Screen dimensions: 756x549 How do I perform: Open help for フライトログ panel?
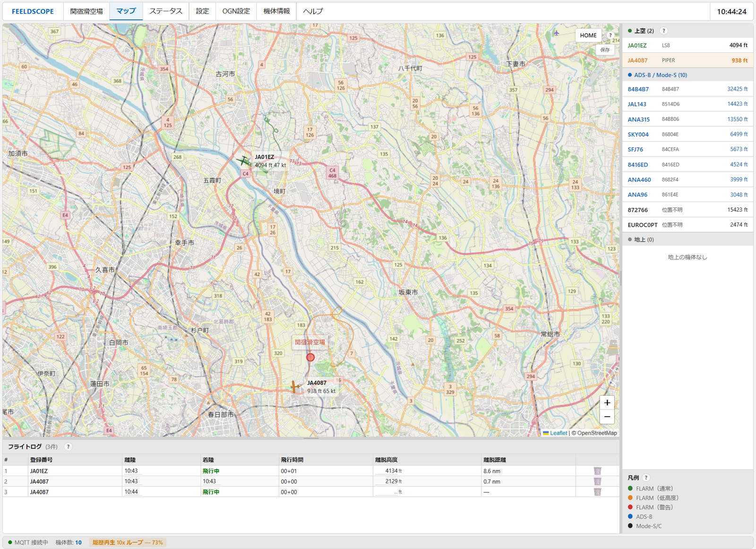pyautogui.click(x=68, y=447)
